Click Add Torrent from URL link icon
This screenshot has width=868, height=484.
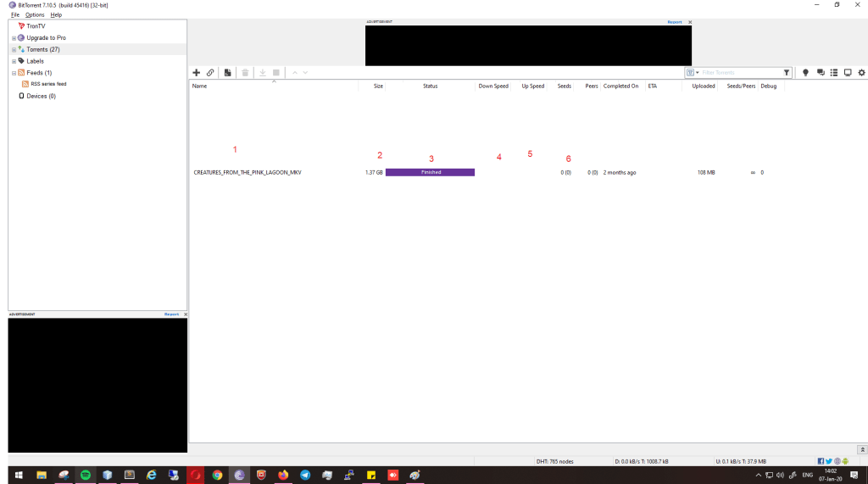coord(210,73)
